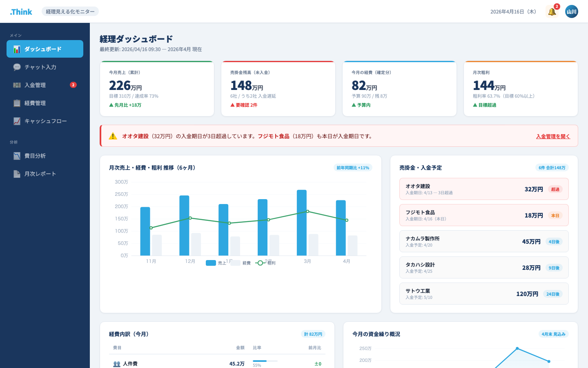This screenshot has height=368, width=588.
Task: Click the November sales bar
Action: [145, 231]
